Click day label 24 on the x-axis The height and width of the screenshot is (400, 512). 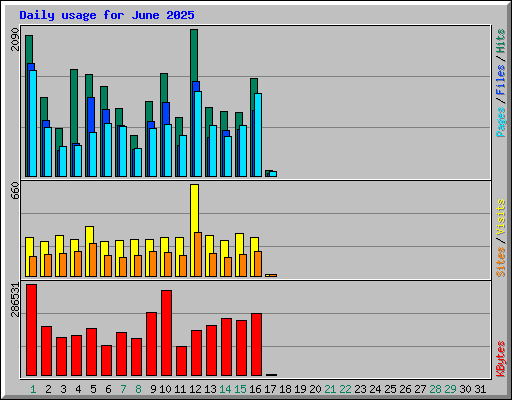[375, 389]
